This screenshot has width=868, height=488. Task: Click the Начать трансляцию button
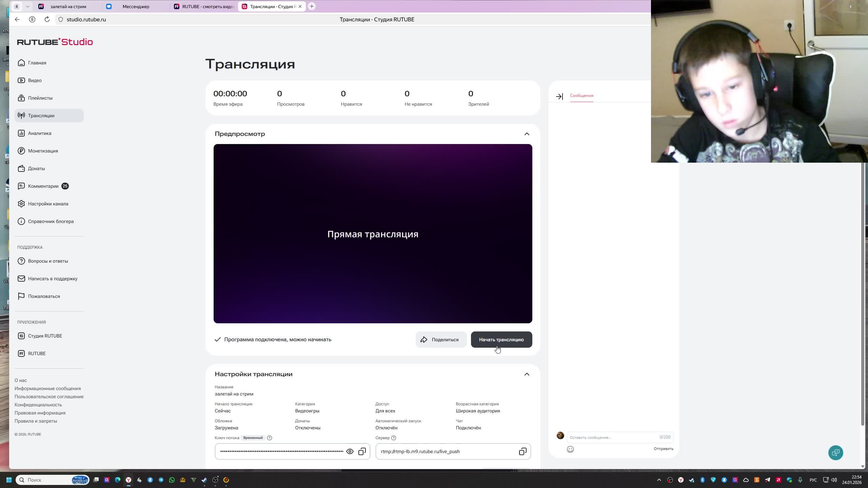pyautogui.click(x=501, y=340)
